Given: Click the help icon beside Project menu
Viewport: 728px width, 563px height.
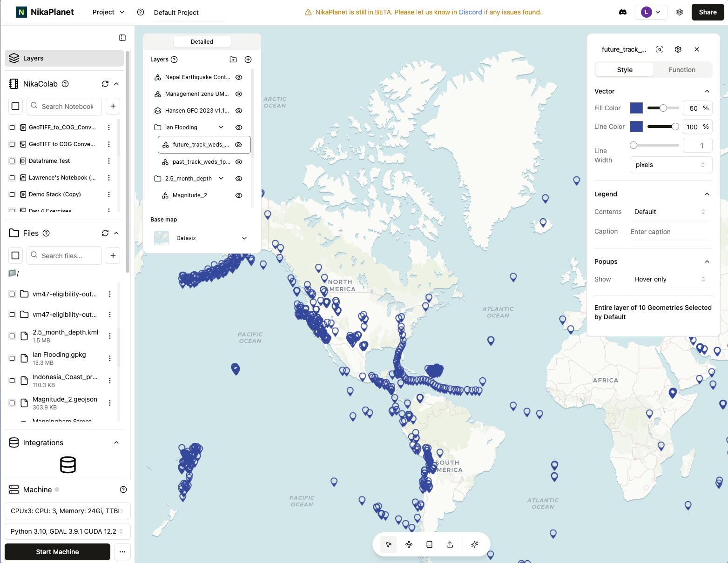Looking at the screenshot, I should [141, 12].
